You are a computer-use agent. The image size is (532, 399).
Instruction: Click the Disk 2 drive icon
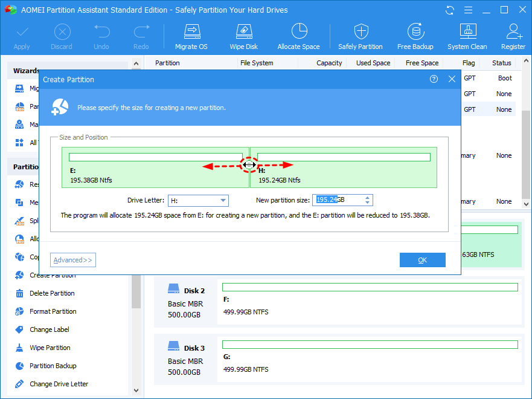click(173, 289)
